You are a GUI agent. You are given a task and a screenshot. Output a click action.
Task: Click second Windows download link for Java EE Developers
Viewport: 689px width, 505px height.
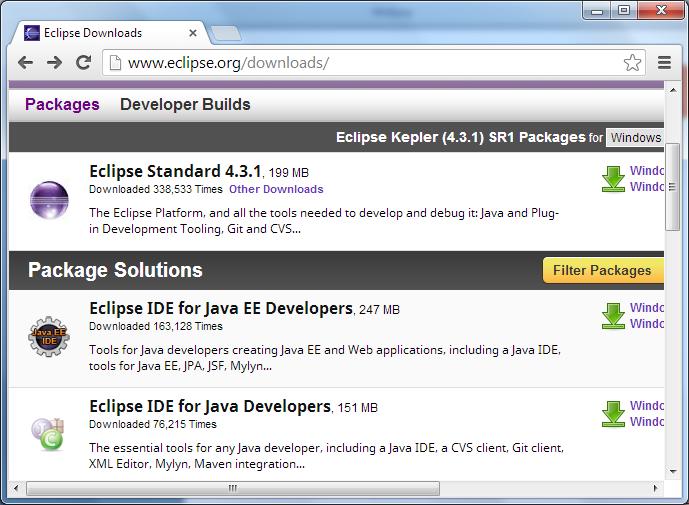point(646,323)
